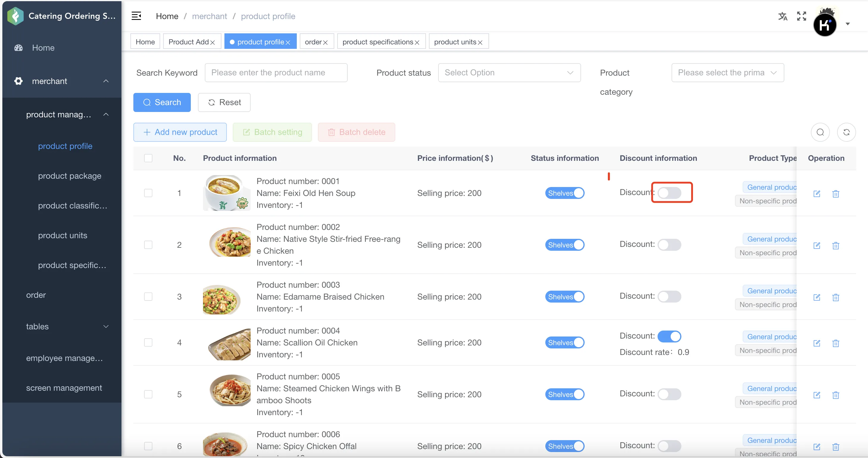Click the round refresh table icon
This screenshot has width=868, height=458.
tap(846, 132)
